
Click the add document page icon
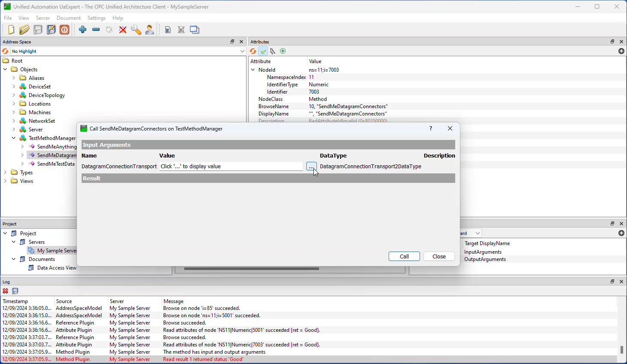pyautogui.click(x=168, y=30)
